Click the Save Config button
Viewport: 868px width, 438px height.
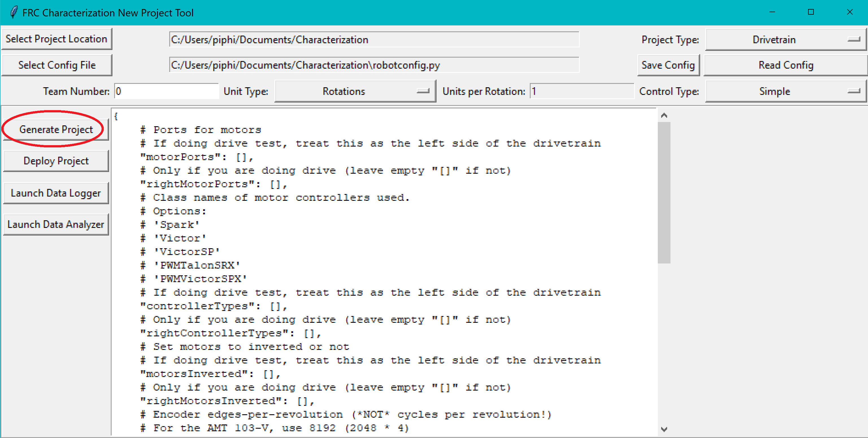coord(668,65)
